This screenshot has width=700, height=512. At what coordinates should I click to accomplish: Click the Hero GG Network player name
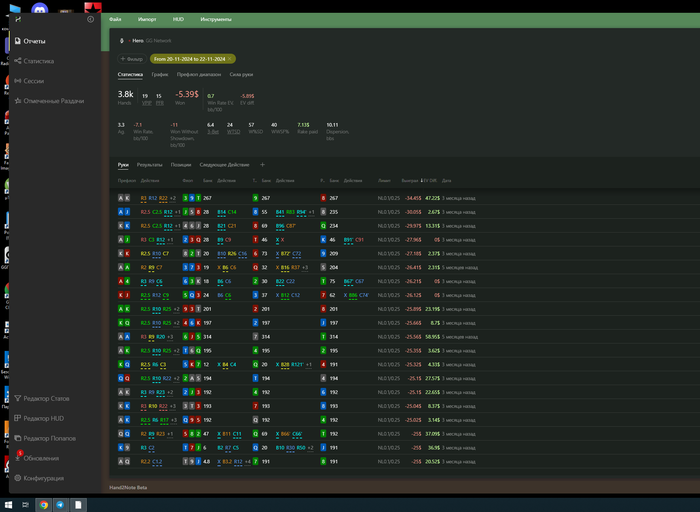(152, 41)
